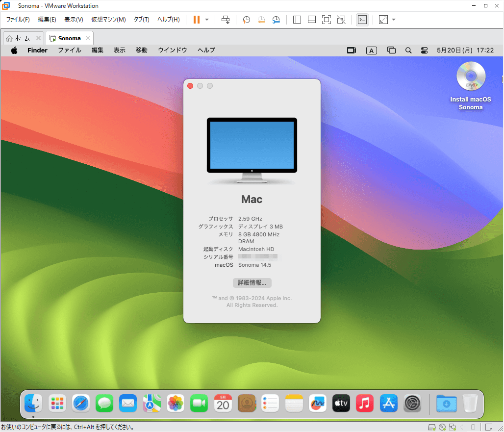
Task: Toggle the library sidebar view
Action: coord(297,20)
